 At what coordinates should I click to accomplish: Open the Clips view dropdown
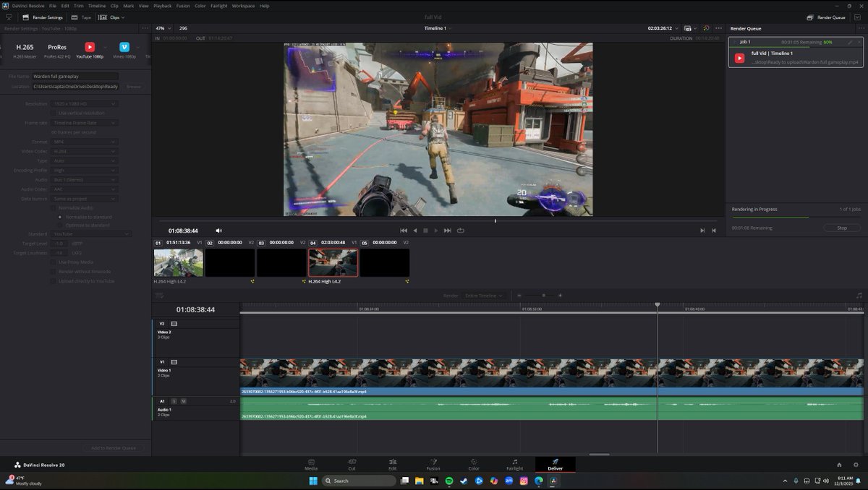[111, 17]
